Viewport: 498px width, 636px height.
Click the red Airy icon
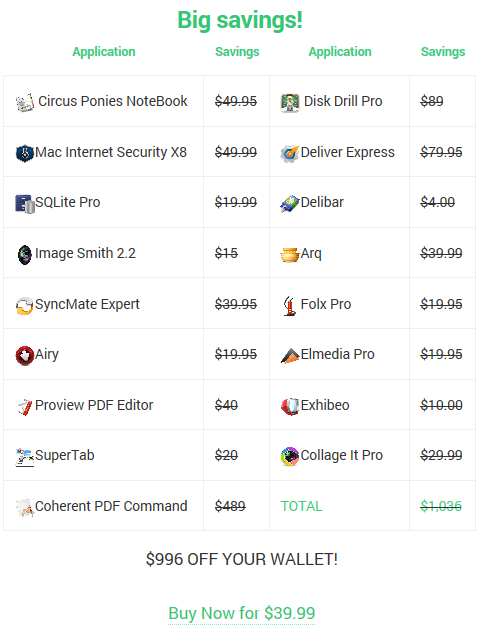(25, 356)
